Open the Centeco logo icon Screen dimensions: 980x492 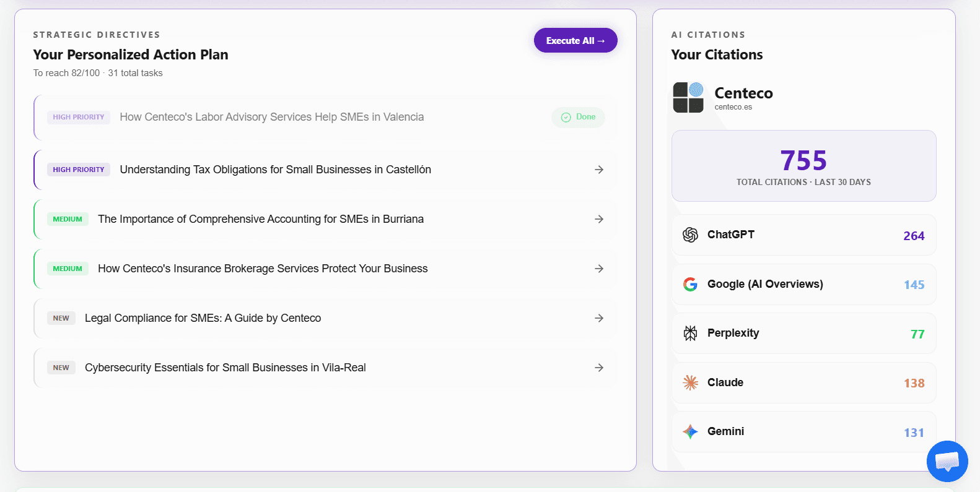click(x=688, y=97)
